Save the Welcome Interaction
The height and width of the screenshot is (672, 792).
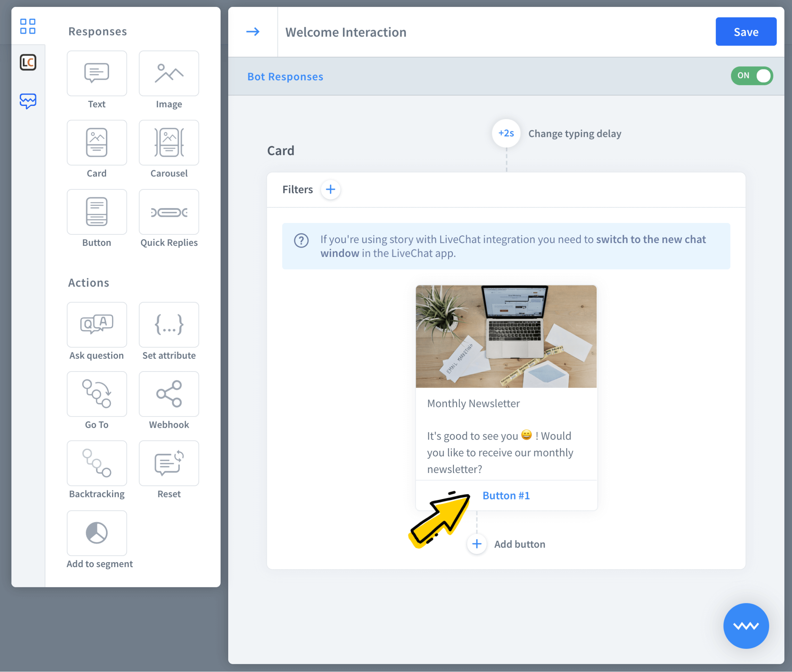pos(745,32)
